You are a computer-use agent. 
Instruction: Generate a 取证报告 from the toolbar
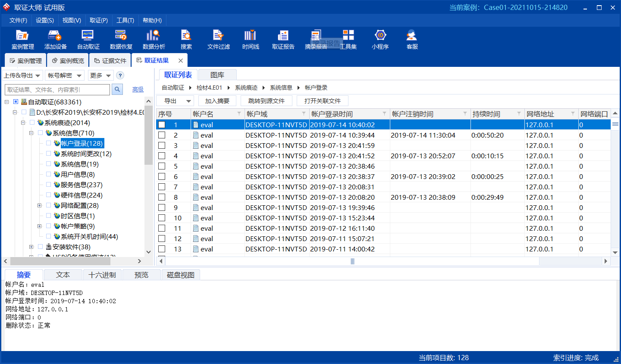coord(283,40)
